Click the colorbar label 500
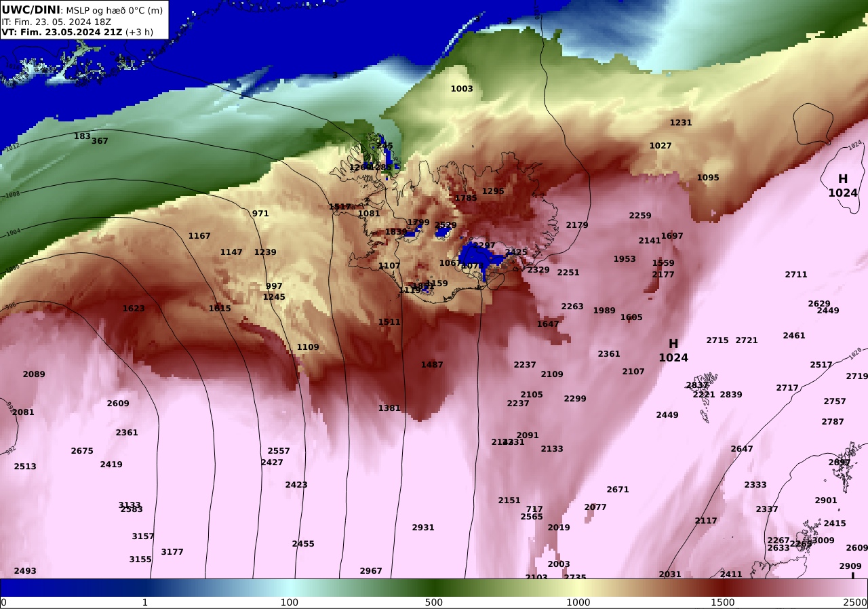The width and height of the screenshot is (868, 609). click(434, 602)
